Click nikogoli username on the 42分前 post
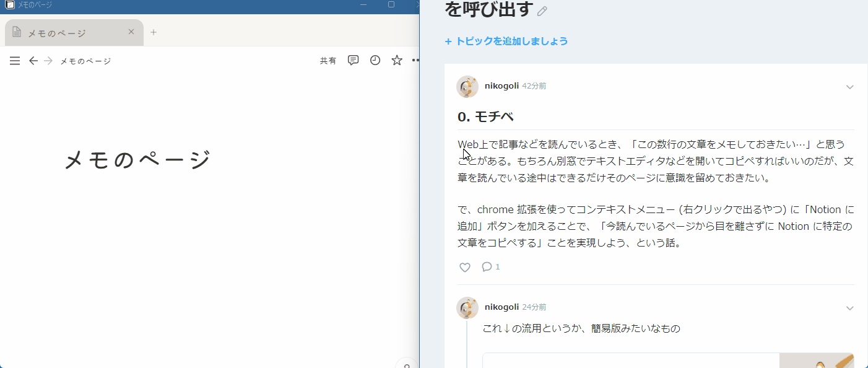 tap(501, 86)
